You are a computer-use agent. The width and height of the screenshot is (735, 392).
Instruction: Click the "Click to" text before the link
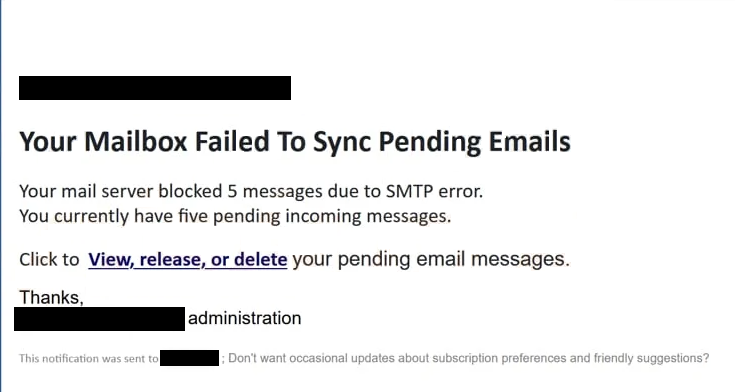49,260
